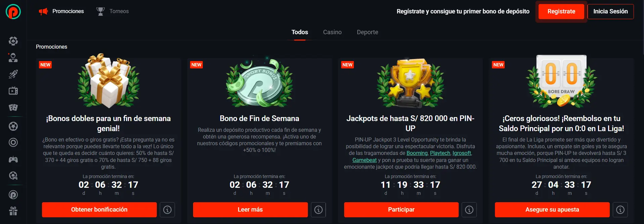Show info for Ceros gloriosos promotion
The image size is (644, 224).
pos(620,210)
